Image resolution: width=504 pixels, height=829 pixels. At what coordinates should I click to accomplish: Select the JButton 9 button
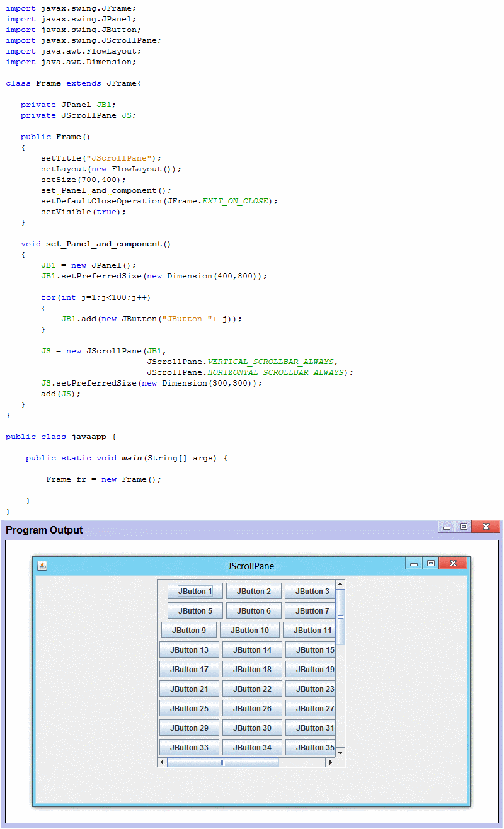(x=189, y=631)
